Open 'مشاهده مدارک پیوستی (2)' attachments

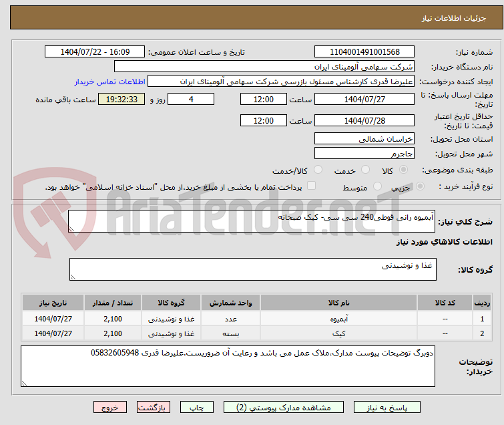point(283,407)
